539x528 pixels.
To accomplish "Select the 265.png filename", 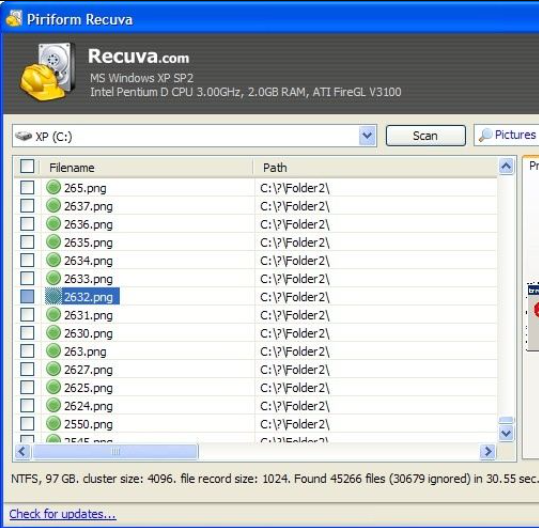I will coord(85,188).
